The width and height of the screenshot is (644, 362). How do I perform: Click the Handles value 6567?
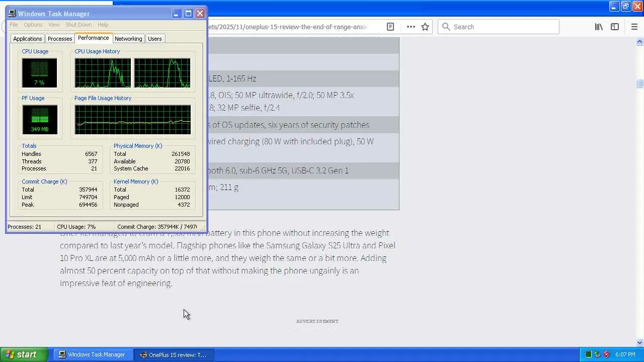pyautogui.click(x=91, y=154)
